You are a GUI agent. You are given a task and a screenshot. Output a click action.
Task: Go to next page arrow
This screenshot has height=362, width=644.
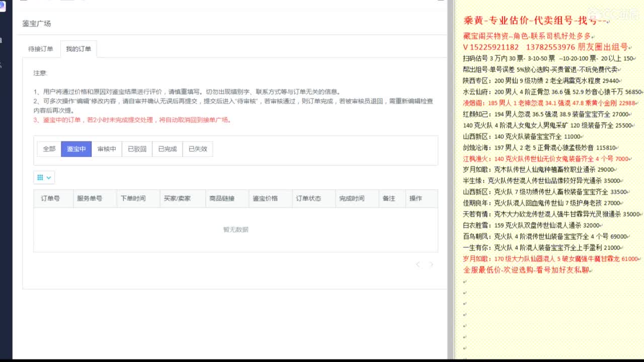pyautogui.click(x=431, y=264)
